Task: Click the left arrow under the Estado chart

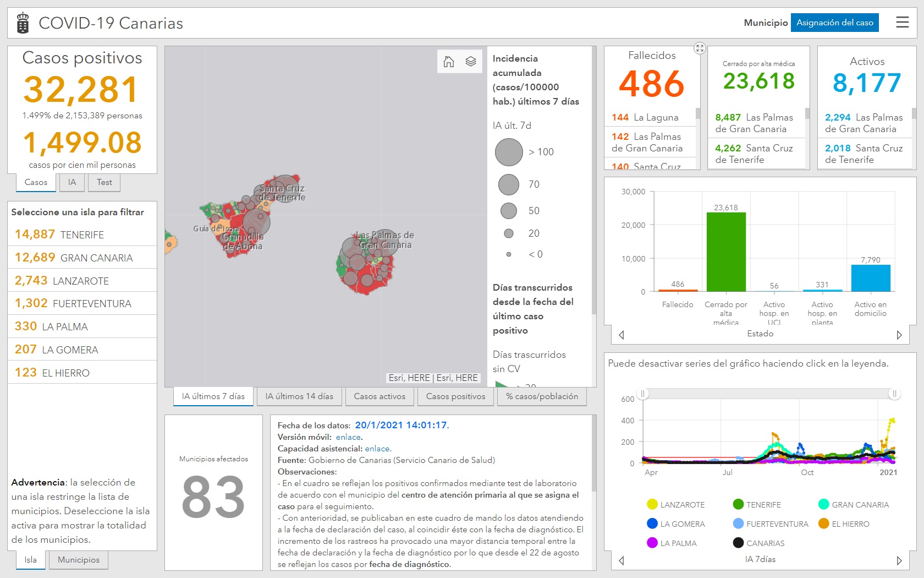Action: point(621,335)
